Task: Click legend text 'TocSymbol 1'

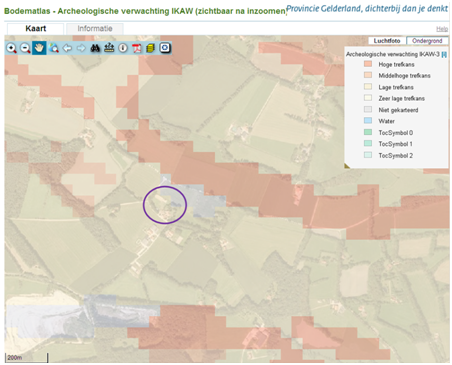Action: [x=395, y=144]
